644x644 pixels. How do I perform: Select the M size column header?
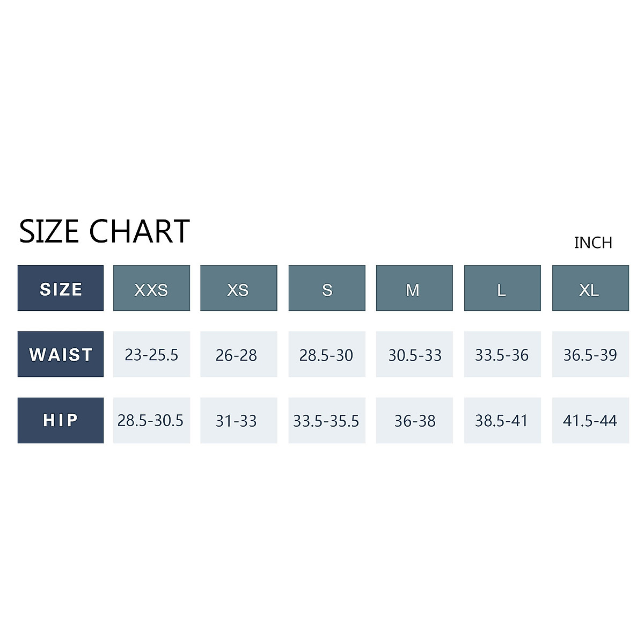click(x=414, y=288)
